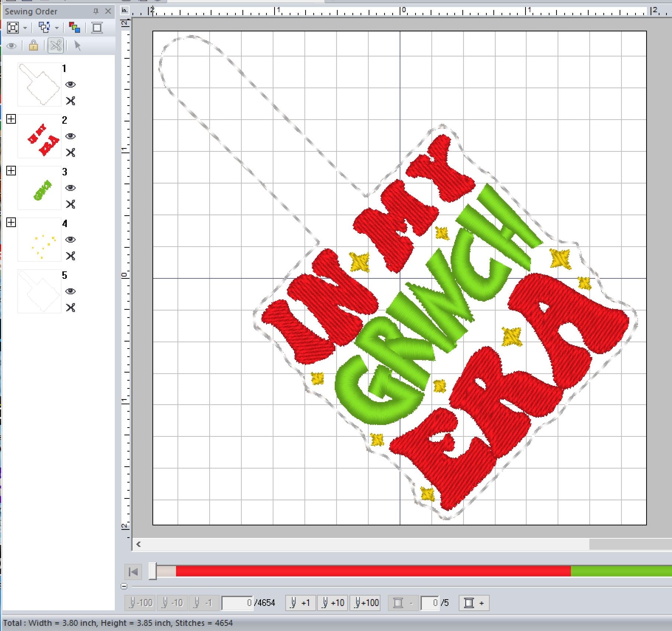The height and width of the screenshot is (631, 672).
Task: Jump forward 100 stitches with +100
Action: tap(366, 603)
